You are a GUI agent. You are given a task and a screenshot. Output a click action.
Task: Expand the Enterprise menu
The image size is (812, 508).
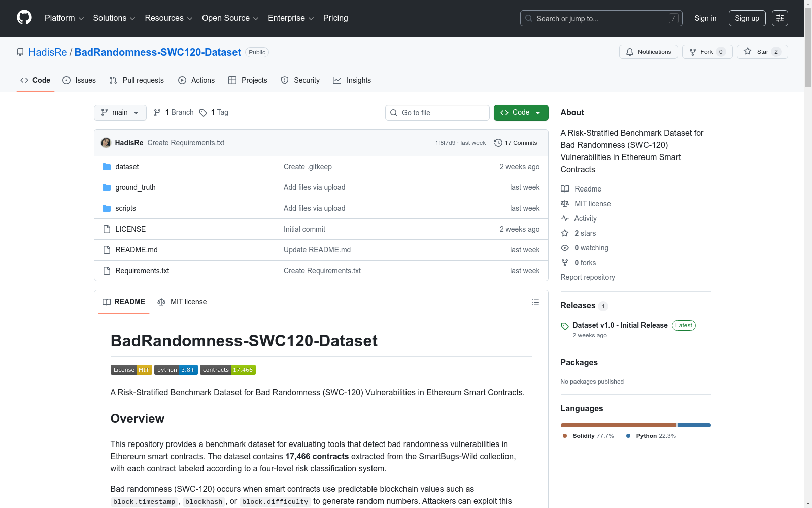(x=291, y=18)
